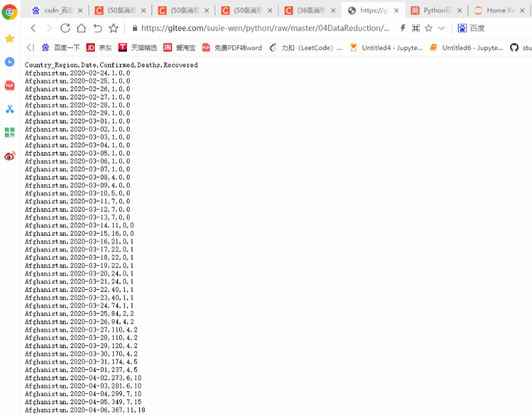
Task: Expand the address bar dropdown chevron
Action: pos(441,28)
